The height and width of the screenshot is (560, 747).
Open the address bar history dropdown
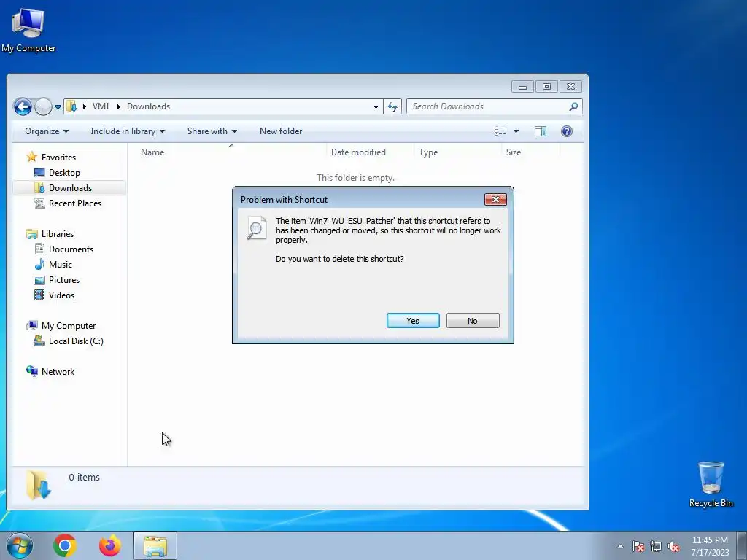coord(376,106)
